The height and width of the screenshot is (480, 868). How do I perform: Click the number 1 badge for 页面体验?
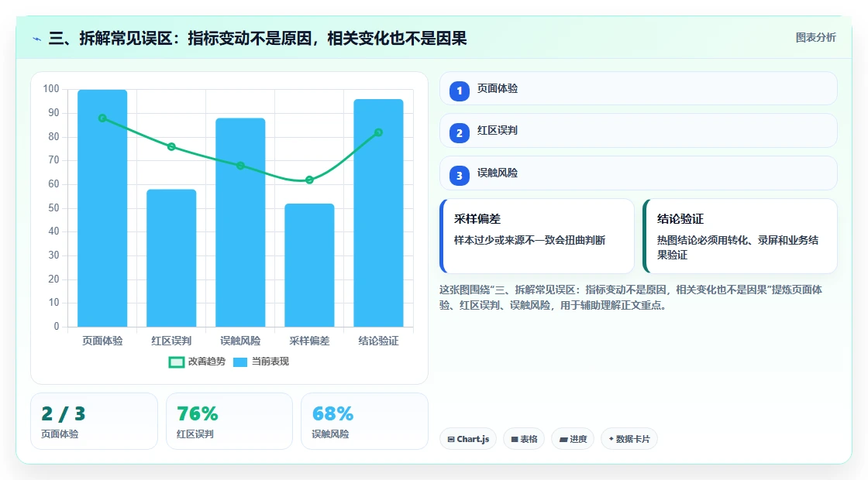[x=459, y=91]
